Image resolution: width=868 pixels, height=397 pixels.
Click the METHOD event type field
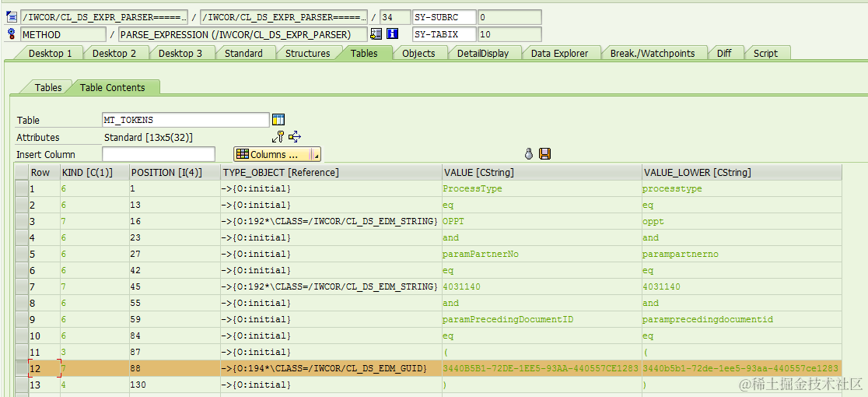(63, 34)
